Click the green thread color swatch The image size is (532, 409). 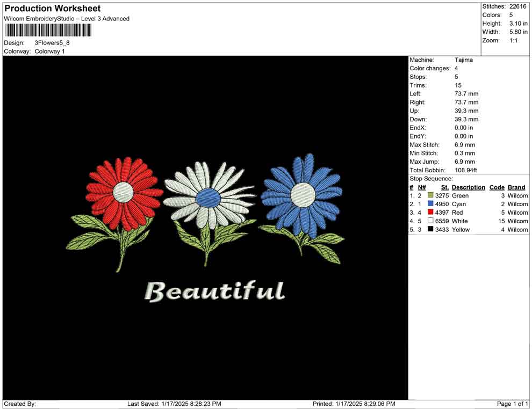[430, 196]
